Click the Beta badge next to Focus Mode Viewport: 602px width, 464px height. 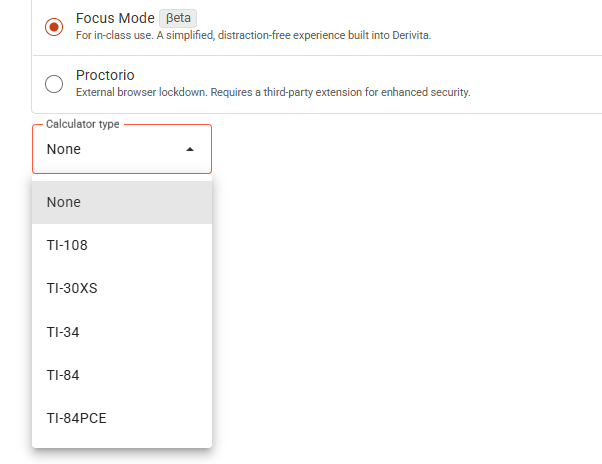[x=178, y=18]
